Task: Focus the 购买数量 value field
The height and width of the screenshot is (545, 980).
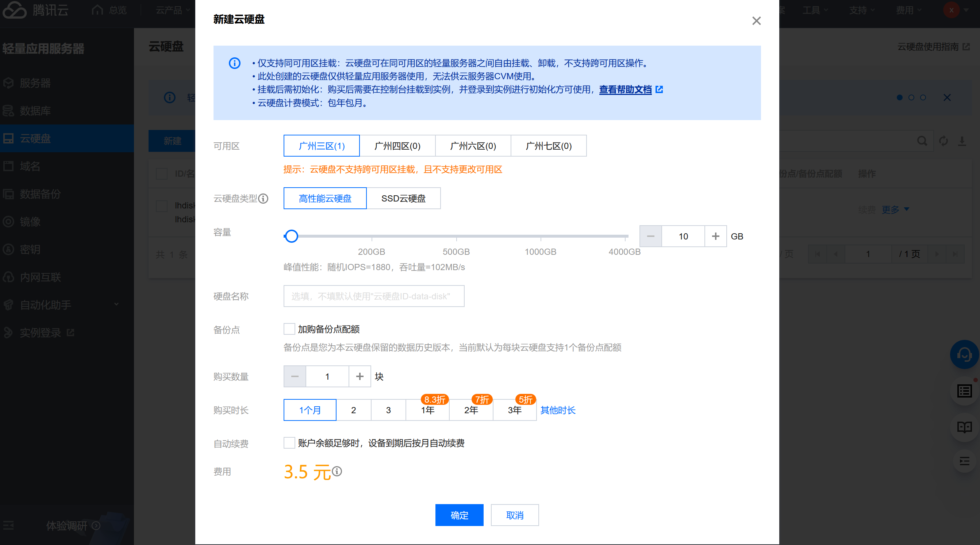Action: point(327,376)
